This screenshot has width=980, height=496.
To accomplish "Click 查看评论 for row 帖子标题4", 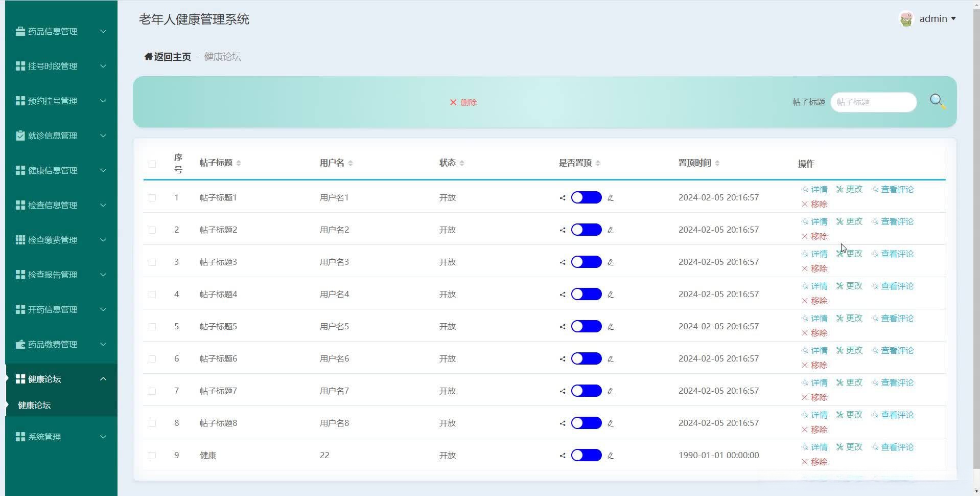I will pyautogui.click(x=892, y=286).
